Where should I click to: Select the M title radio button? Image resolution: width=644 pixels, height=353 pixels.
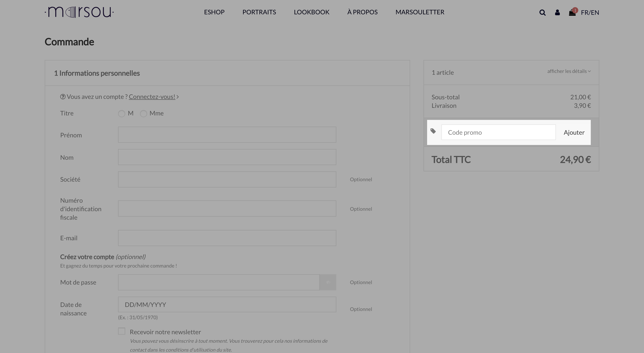(121, 114)
